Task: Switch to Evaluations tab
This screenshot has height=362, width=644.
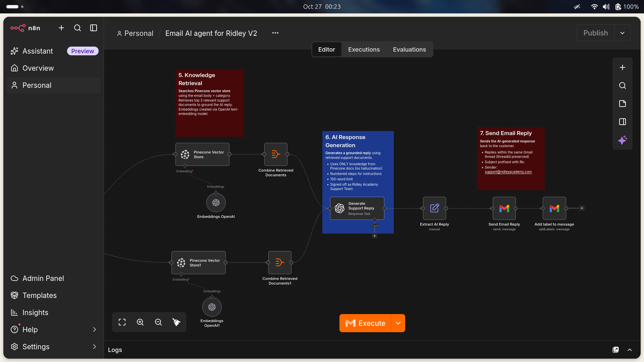Action: click(x=410, y=49)
